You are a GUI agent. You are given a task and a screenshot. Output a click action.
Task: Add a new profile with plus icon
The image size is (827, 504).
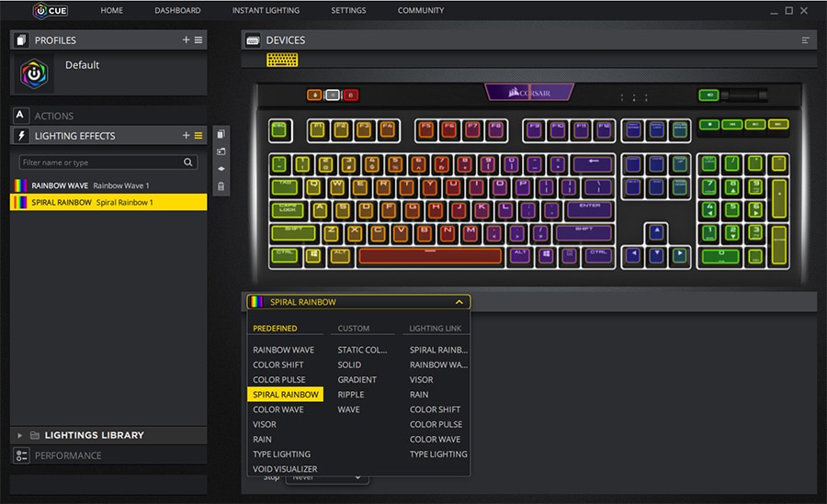click(x=186, y=40)
